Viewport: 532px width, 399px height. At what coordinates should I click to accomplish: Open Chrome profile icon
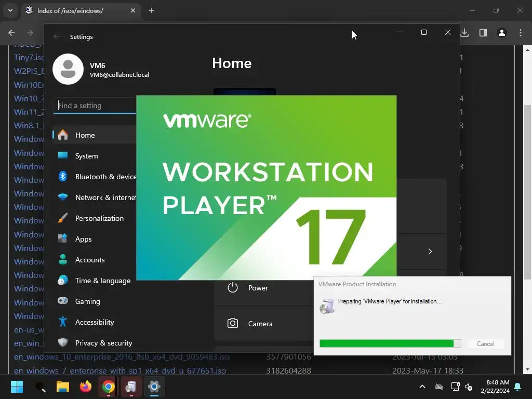tap(502, 33)
